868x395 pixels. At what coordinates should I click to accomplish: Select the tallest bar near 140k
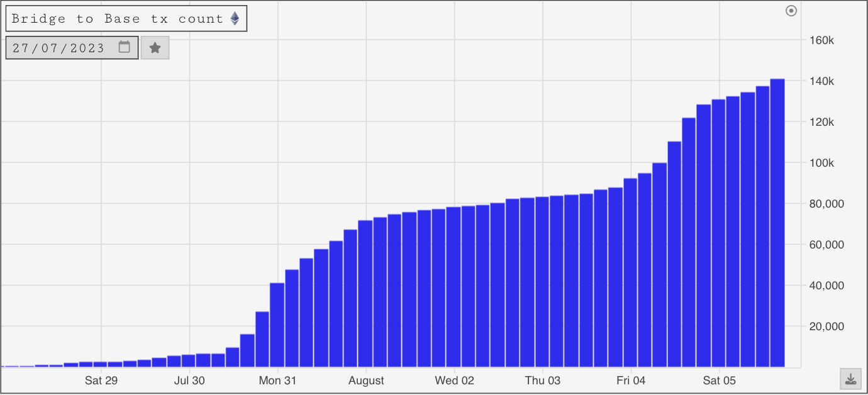777,223
